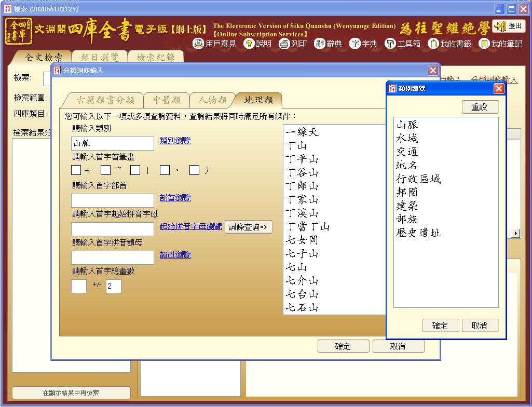Screen dimensions: 532x407
Task: Click the 首字部首 radical input field
Action: click(x=113, y=200)
